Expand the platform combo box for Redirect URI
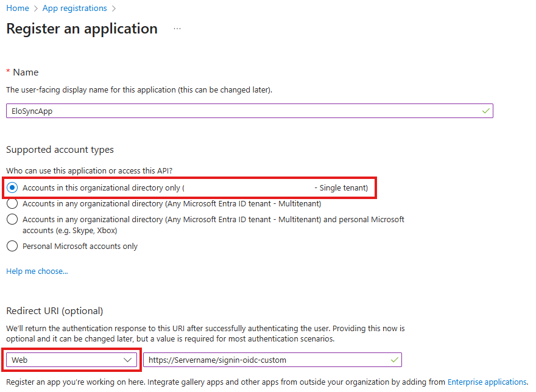The height and width of the screenshot is (392, 536). tap(71, 360)
